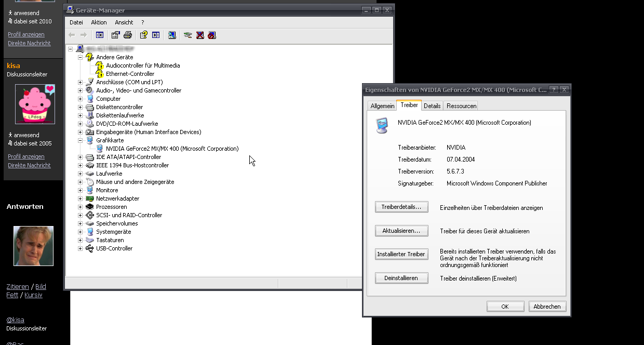The height and width of the screenshot is (345, 644).
Task: Click the update driver toolbar icon
Action: (188, 35)
